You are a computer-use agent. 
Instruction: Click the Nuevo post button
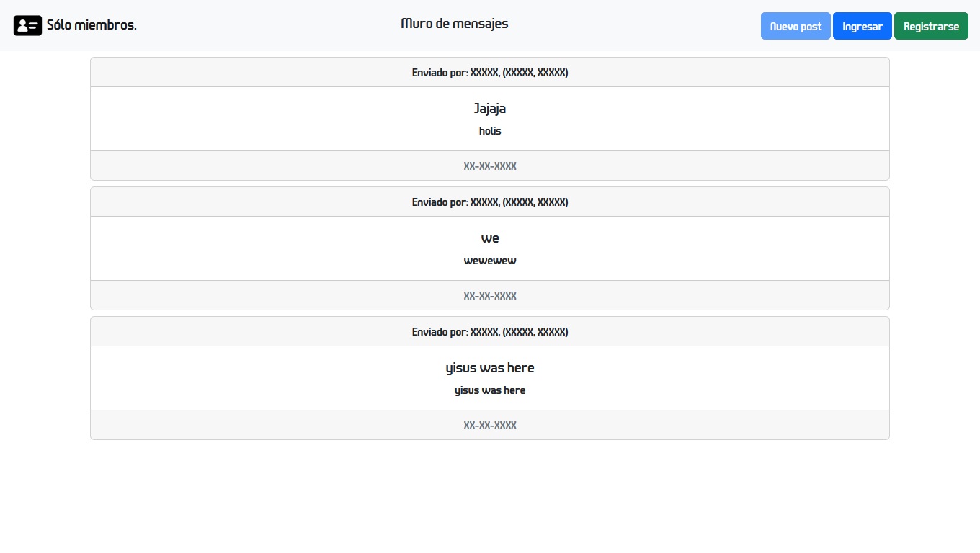tap(796, 26)
